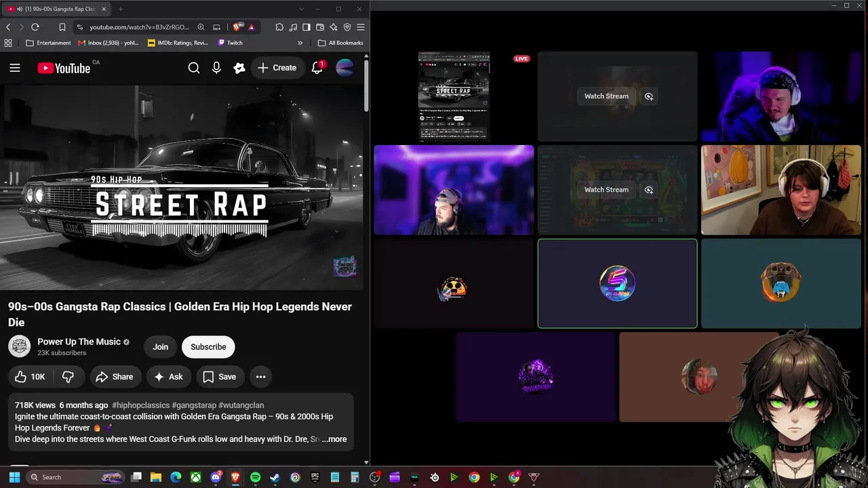Click the Ask button under the video
Image resolution: width=868 pixels, height=488 pixels.
[168, 377]
